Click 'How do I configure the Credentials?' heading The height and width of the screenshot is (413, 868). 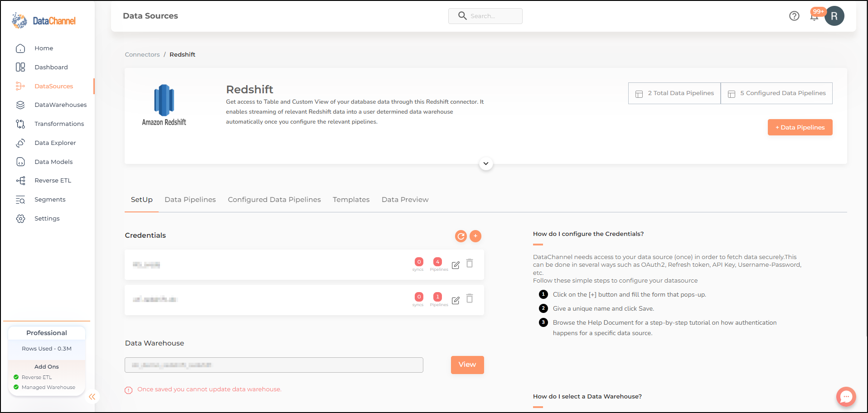tap(588, 234)
